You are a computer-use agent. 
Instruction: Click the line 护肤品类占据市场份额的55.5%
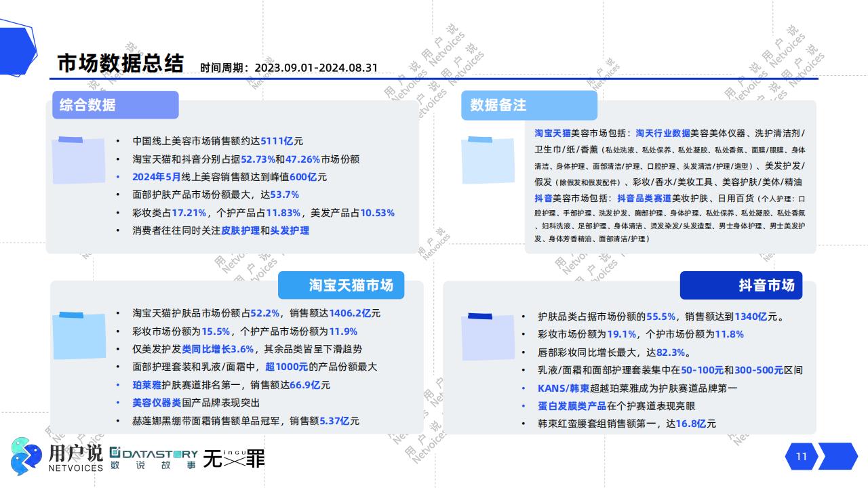(661, 317)
